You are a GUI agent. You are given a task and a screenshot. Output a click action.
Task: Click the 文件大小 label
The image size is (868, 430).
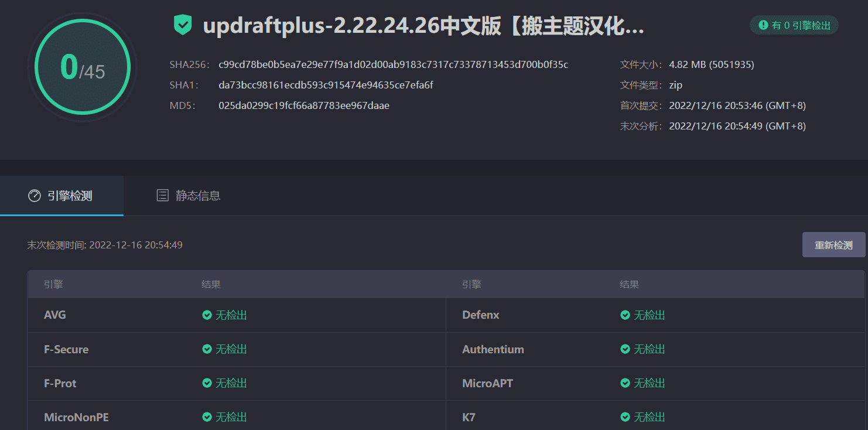642,64
